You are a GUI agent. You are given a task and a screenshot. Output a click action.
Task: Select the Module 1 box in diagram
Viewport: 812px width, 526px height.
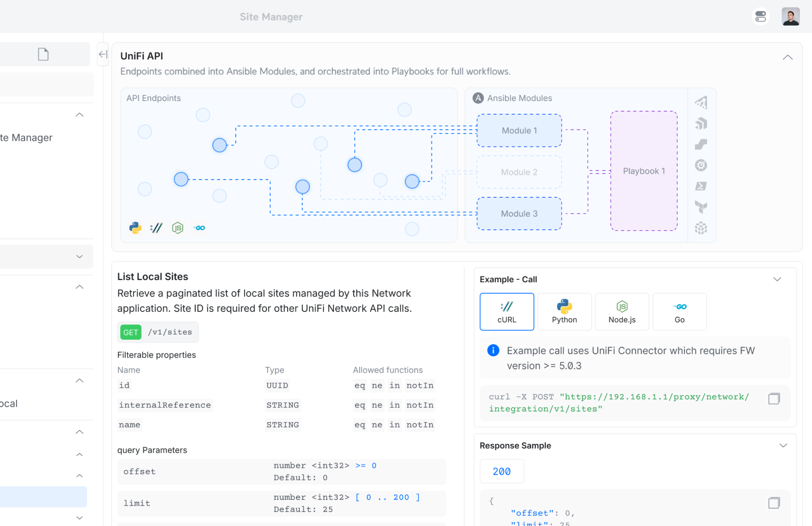tap(519, 131)
